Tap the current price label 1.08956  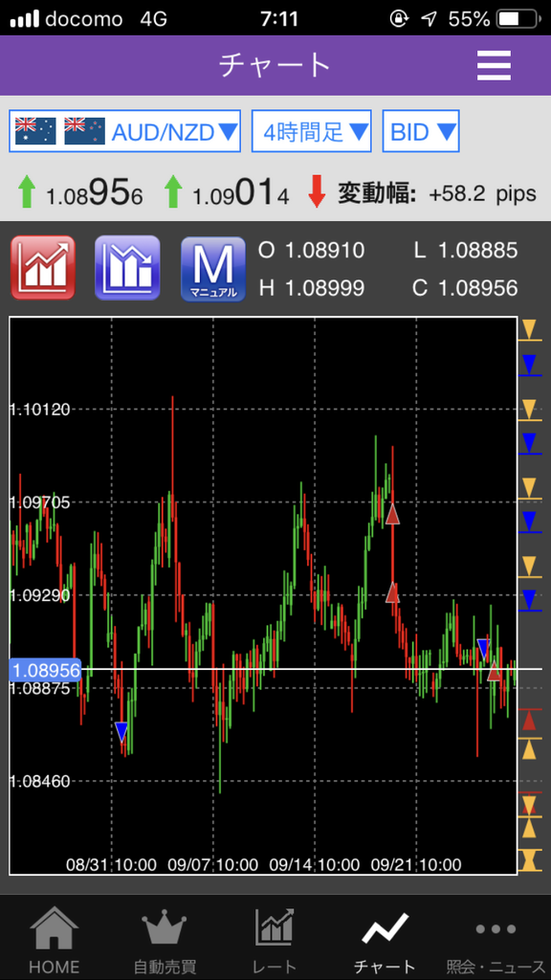[46, 671]
